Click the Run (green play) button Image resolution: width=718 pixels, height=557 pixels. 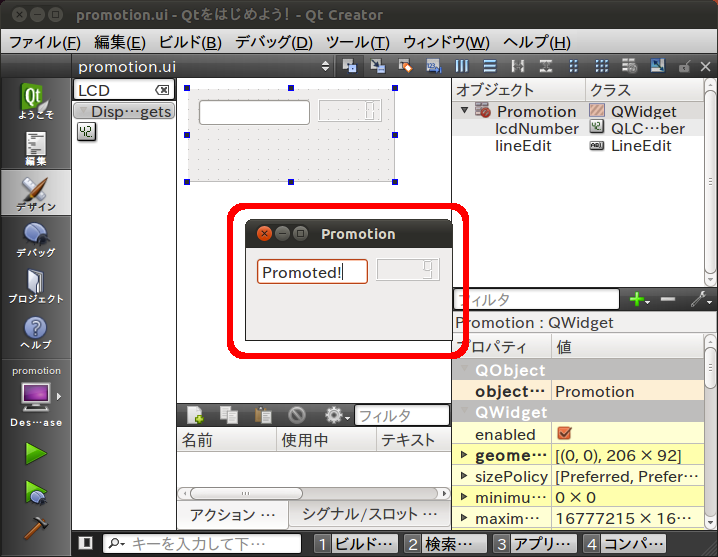(x=36, y=453)
